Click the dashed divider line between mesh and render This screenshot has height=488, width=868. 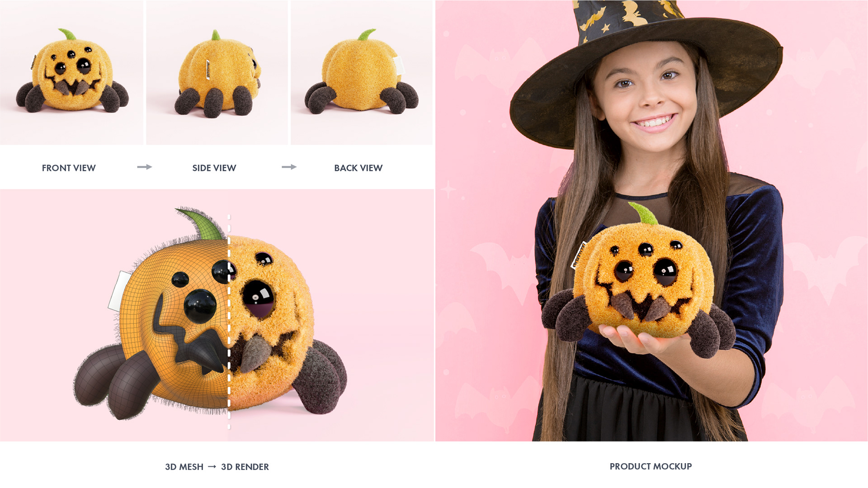(229, 322)
